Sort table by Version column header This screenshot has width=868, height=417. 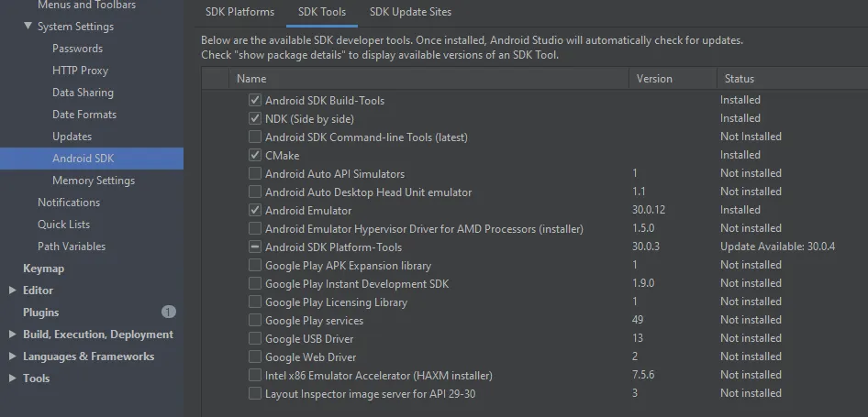(x=673, y=79)
